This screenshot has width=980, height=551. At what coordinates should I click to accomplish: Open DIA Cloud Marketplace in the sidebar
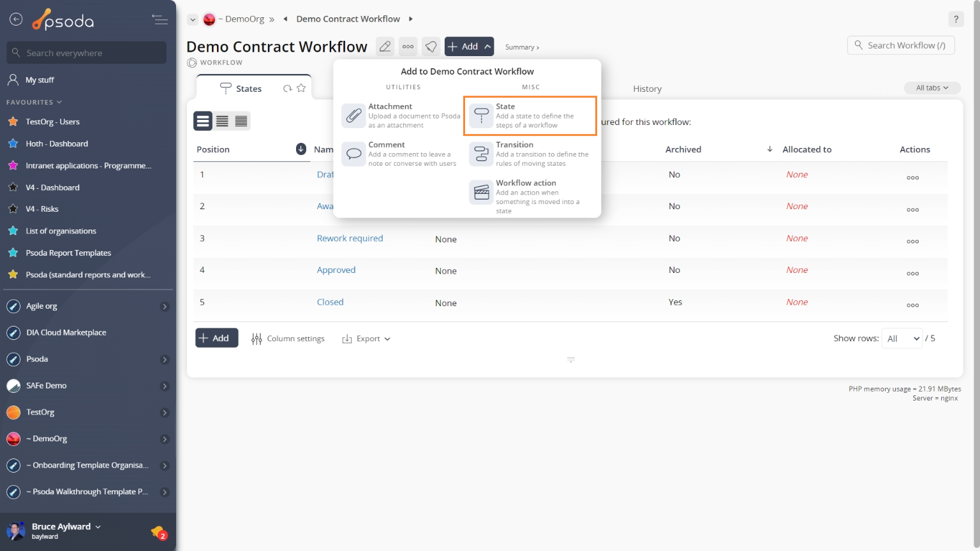(66, 333)
